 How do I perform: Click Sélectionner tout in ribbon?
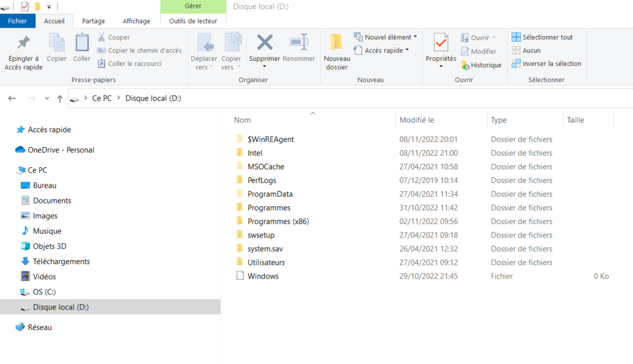point(542,37)
